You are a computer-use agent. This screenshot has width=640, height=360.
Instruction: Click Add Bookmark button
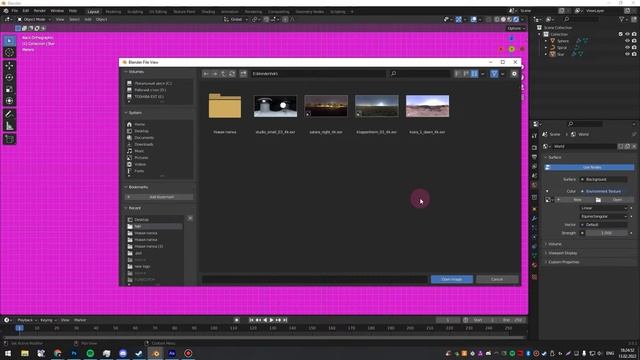click(x=159, y=197)
